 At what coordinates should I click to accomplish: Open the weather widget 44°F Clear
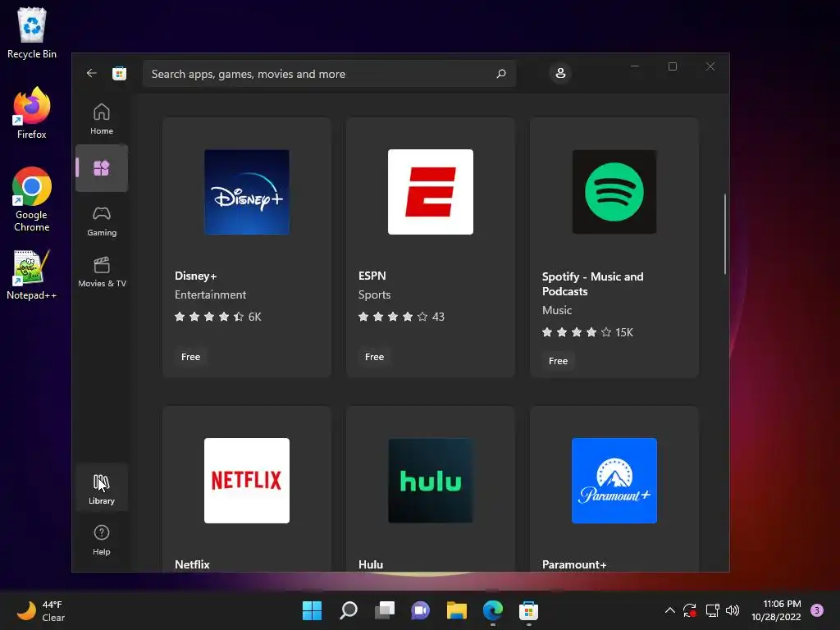point(41,610)
